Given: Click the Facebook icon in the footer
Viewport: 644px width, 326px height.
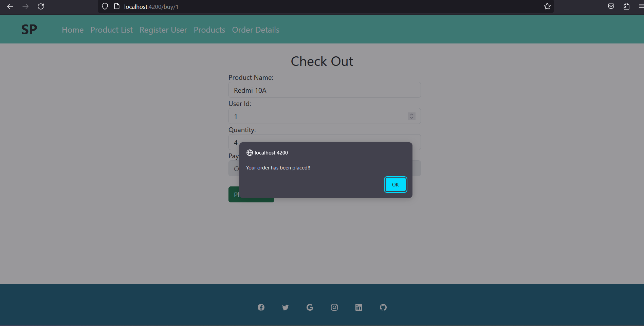Looking at the screenshot, I should pos(261,307).
